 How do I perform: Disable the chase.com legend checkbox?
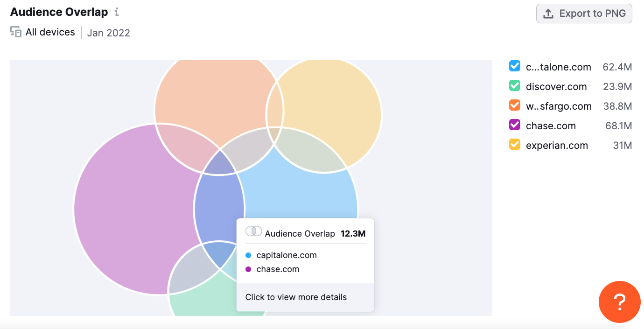515,125
